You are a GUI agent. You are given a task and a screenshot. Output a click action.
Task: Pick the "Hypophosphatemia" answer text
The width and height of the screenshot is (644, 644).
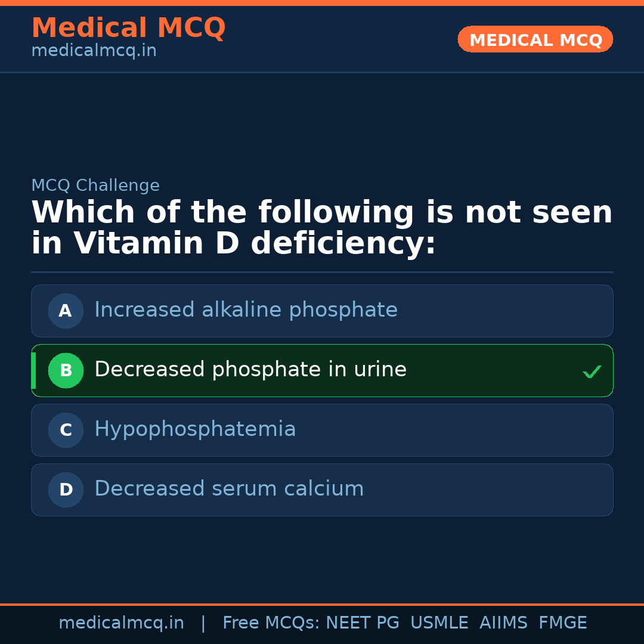pyautogui.click(x=195, y=429)
